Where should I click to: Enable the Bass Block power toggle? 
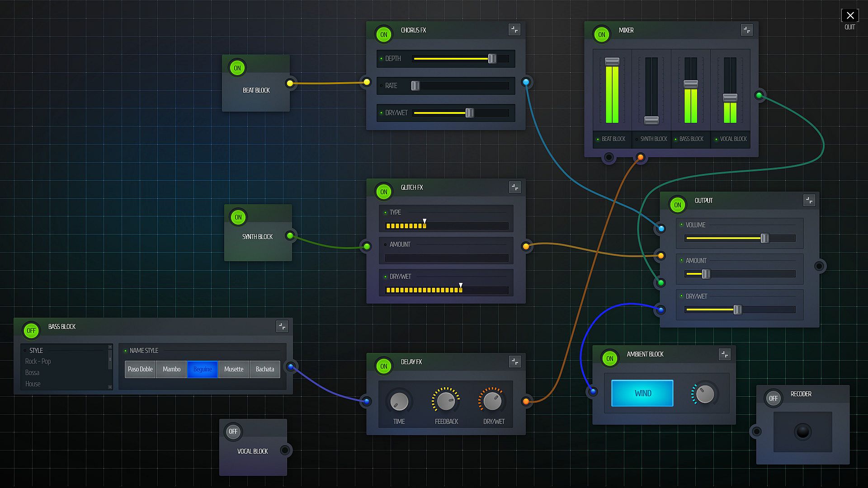[x=31, y=331]
